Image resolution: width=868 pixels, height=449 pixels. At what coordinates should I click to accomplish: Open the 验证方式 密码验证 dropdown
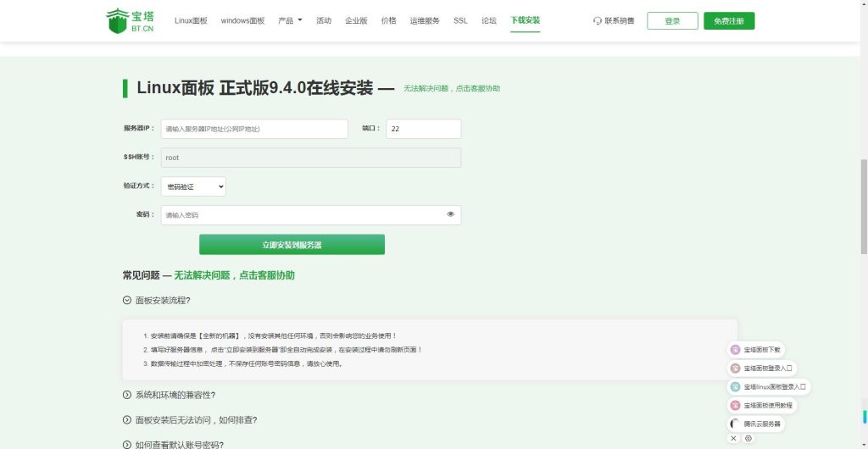(x=193, y=186)
